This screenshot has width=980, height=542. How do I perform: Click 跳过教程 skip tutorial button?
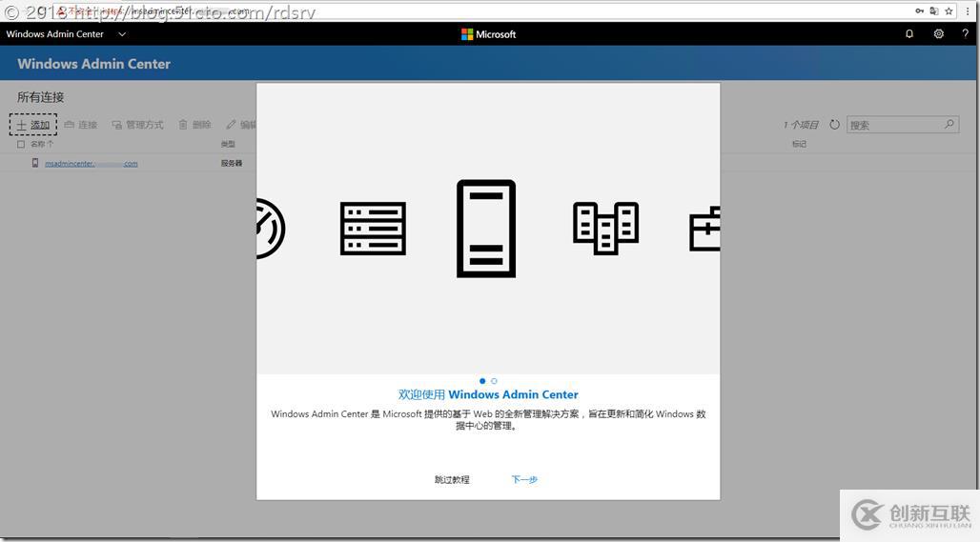pos(452,479)
